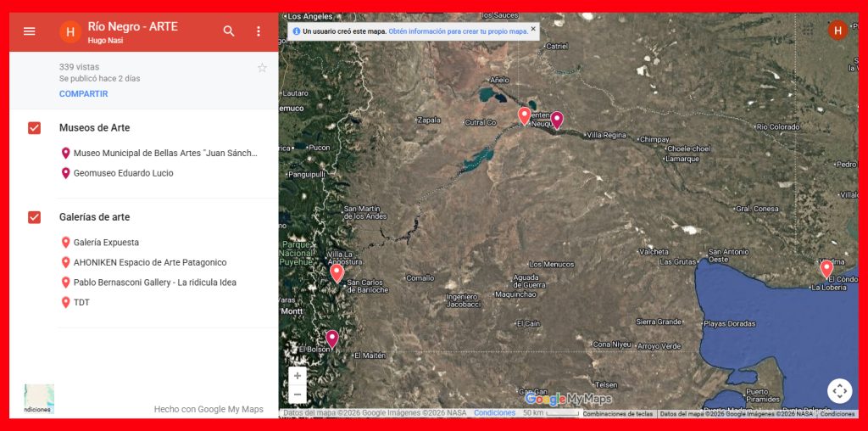Click the search magnifier icon
This screenshot has height=431, width=868.
[x=229, y=31]
